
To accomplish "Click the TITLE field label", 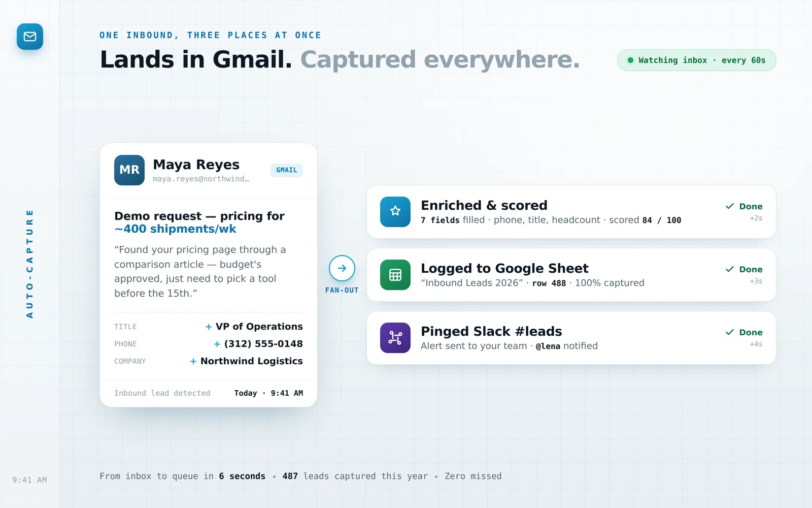I will [x=125, y=327].
